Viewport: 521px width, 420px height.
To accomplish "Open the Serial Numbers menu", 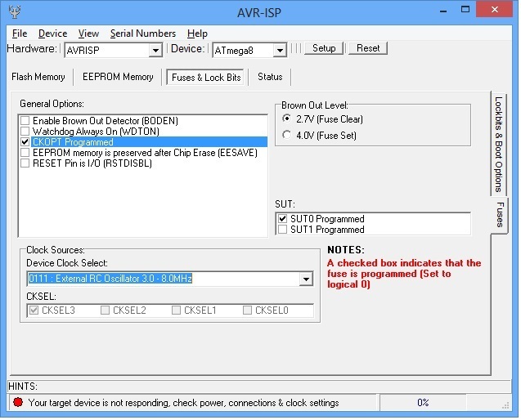I will pos(143,34).
